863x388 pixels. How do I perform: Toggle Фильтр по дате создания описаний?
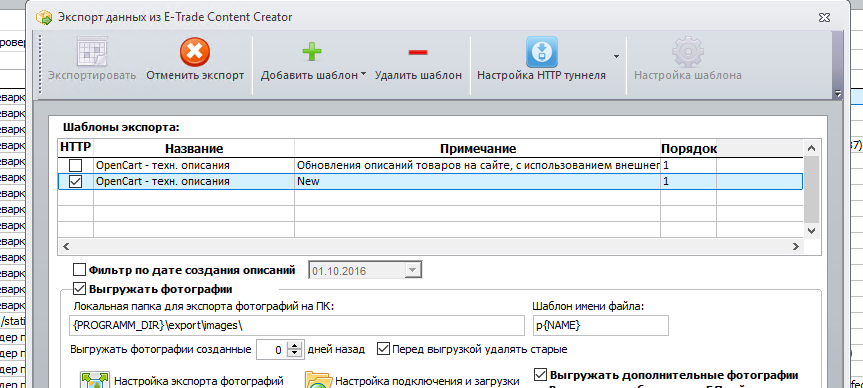(x=80, y=270)
